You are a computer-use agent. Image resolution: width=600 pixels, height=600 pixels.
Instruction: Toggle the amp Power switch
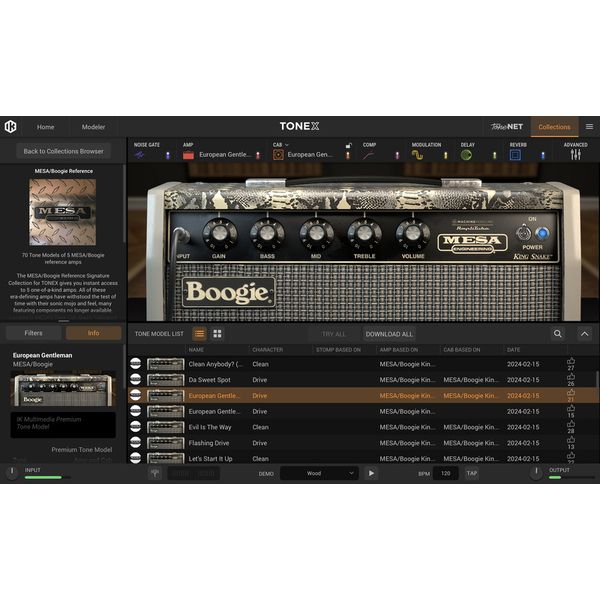524,233
